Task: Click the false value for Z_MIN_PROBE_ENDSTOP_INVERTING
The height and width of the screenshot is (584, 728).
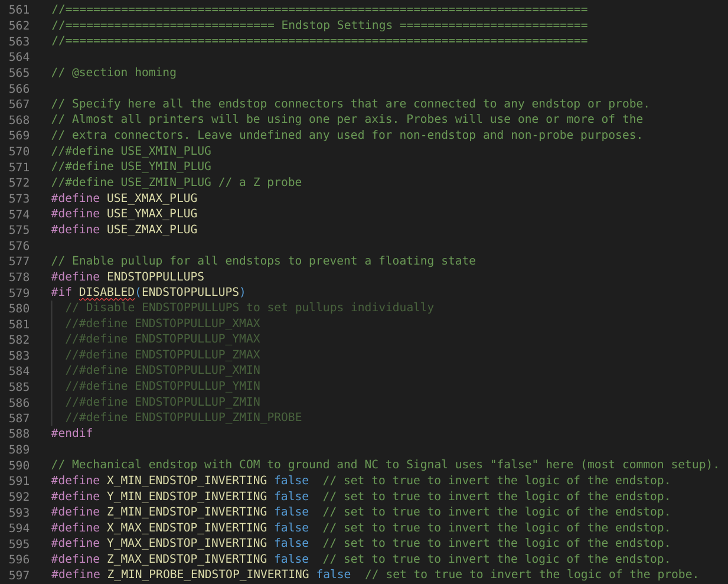Action: click(334, 575)
